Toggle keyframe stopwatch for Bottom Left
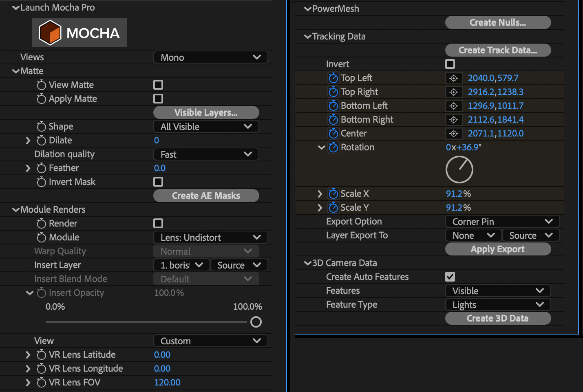Image resolution: width=583 pixels, height=392 pixels. click(x=333, y=106)
